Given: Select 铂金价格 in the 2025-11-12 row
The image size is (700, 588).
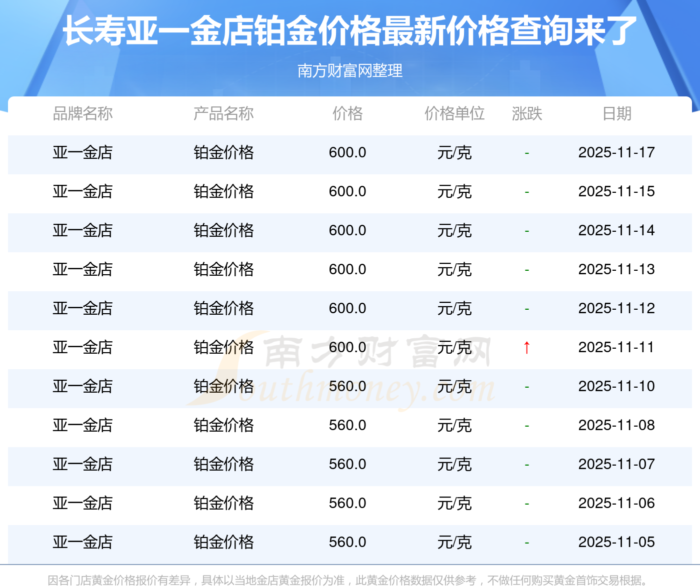Looking at the screenshot, I should (x=223, y=308).
